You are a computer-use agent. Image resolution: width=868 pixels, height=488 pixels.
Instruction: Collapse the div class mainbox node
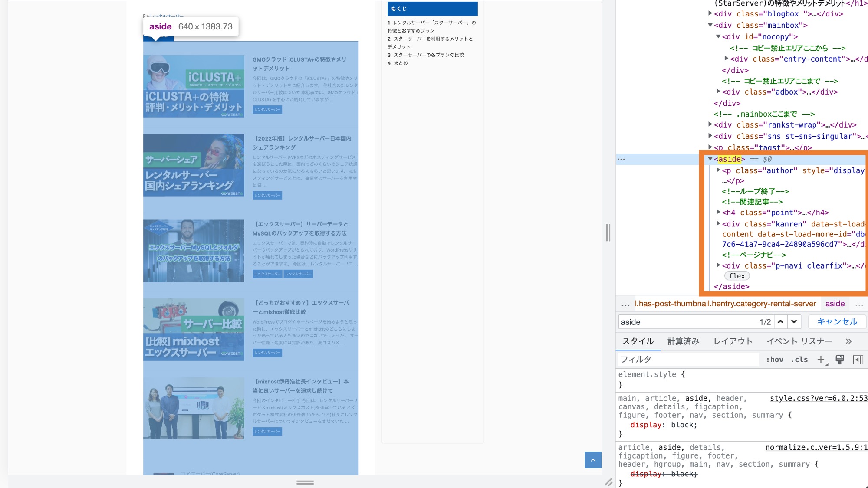coord(710,25)
